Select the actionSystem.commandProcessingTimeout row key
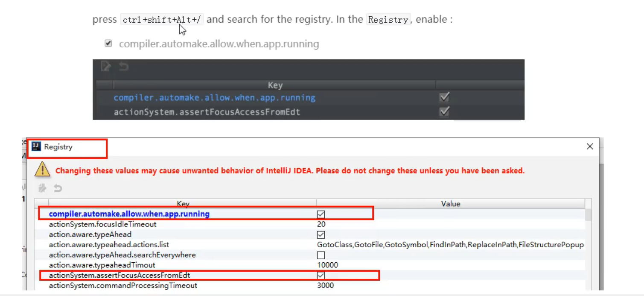The height and width of the screenshot is (296, 644). coord(123,285)
